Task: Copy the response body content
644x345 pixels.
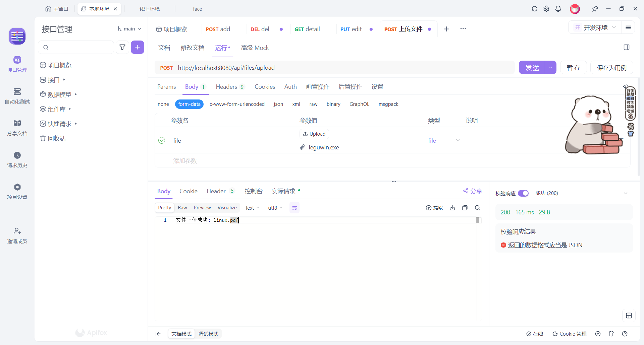Action: click(465, 208)
